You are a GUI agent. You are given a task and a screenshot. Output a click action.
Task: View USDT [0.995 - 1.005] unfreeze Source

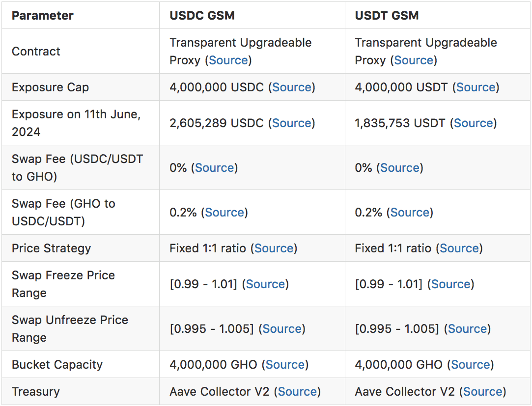point(468,328)
